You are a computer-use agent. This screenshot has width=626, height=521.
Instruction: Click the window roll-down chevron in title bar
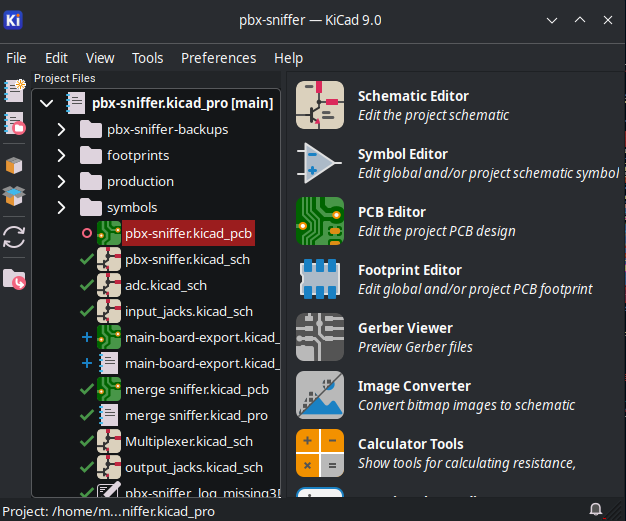click(552, 20)
